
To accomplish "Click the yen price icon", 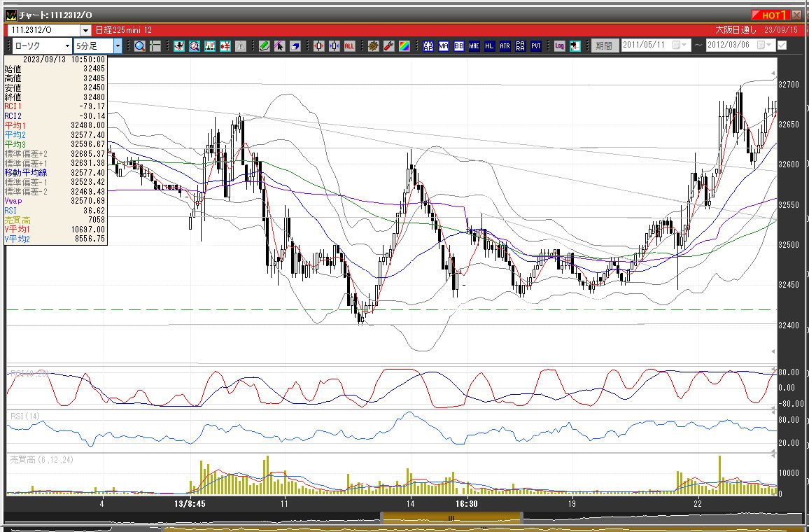I will click(225, 46).
